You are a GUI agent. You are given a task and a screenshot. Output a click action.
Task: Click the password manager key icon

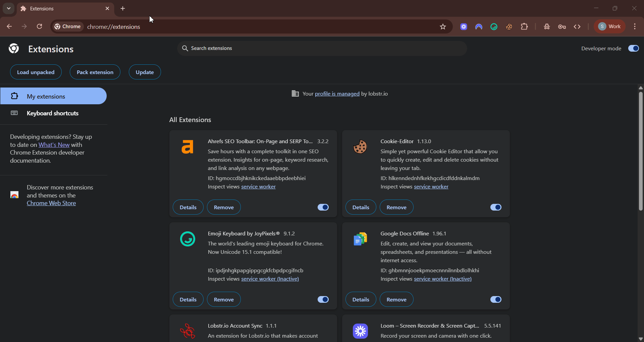coord(562,27)
